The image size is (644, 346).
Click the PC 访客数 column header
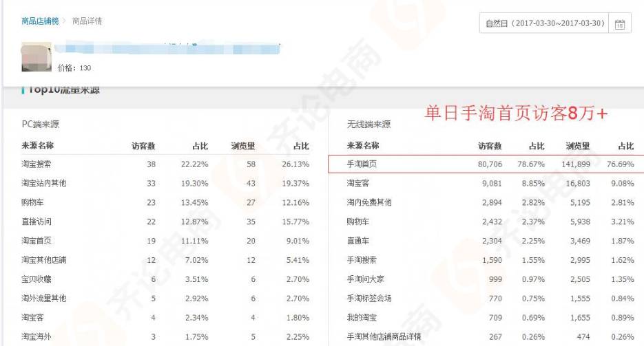[143, 146]
